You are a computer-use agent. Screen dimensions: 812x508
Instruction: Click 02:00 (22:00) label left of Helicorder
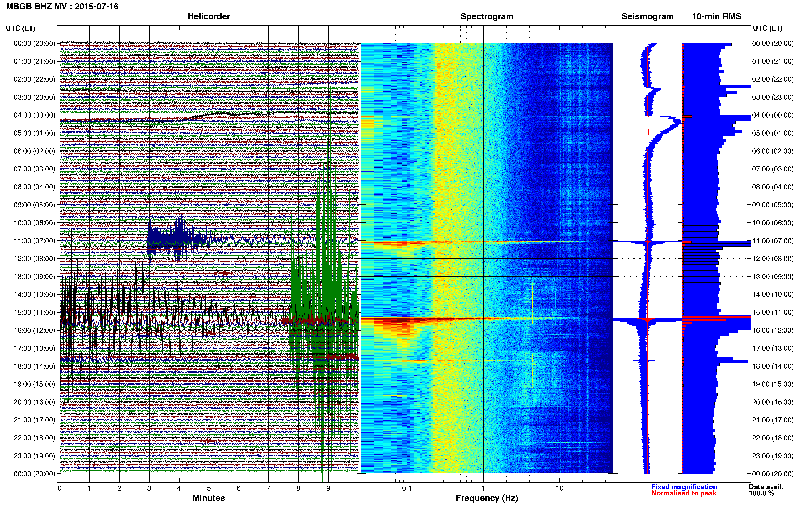click(x=34, y=79)
